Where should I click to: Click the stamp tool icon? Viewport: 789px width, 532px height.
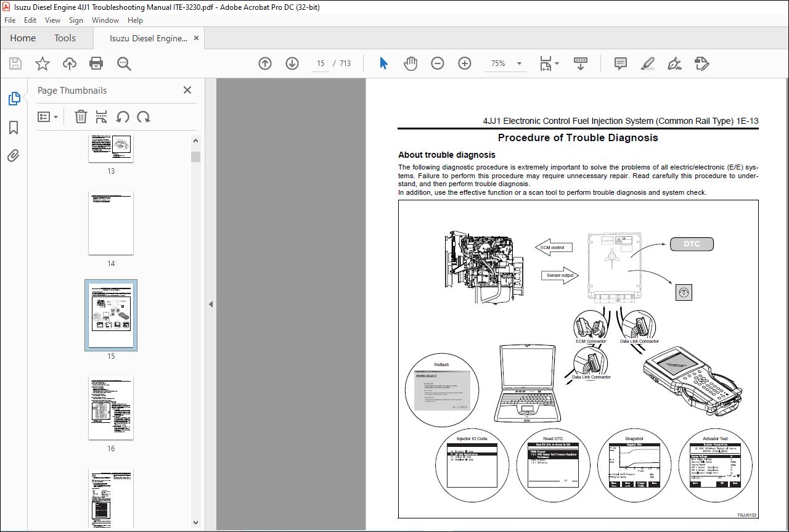pos(701,63)
